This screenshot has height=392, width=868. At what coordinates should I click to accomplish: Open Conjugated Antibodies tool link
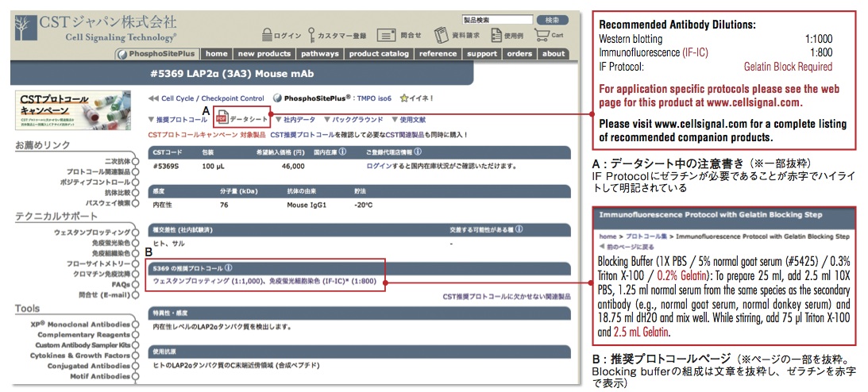coord(89,366)
